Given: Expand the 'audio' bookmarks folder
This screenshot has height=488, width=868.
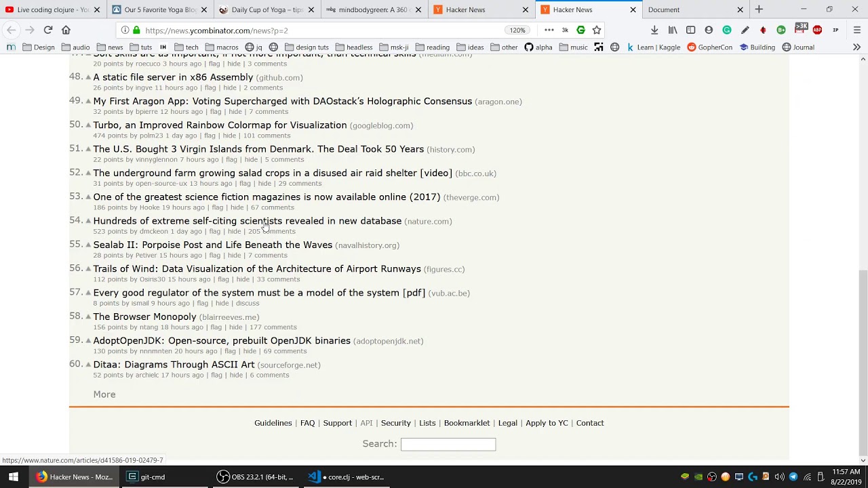Looking at the screenshot, I should tap(75, 47).
